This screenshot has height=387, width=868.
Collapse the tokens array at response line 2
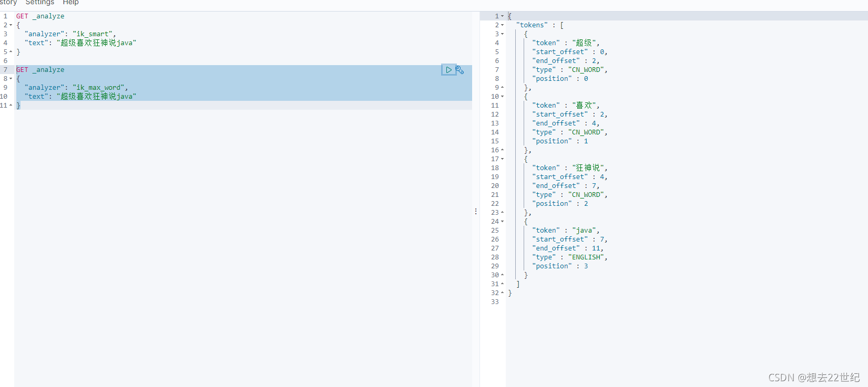[502, 25]
